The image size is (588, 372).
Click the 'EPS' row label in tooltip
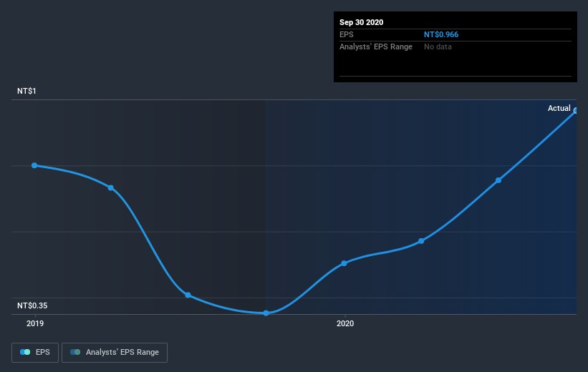[347, 34]
